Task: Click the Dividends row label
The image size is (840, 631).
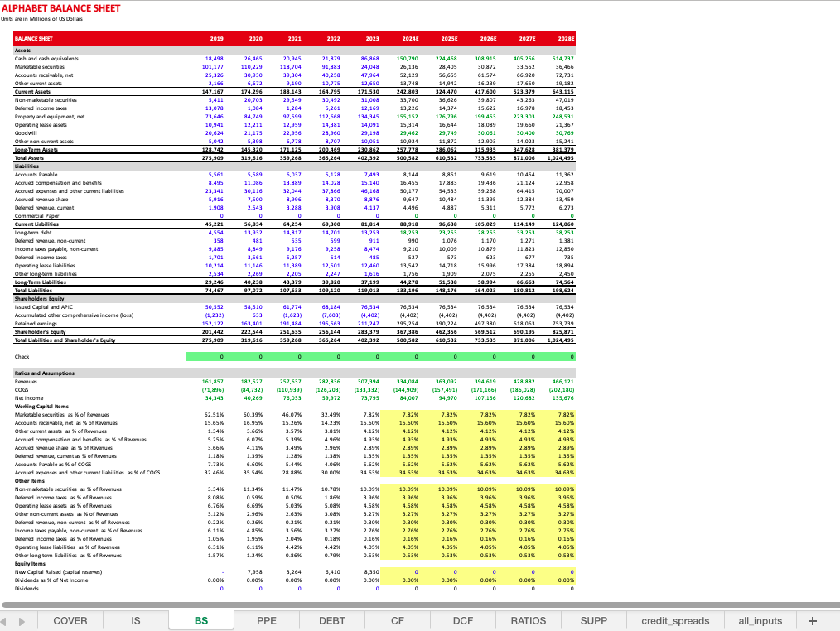Action: 27,589
